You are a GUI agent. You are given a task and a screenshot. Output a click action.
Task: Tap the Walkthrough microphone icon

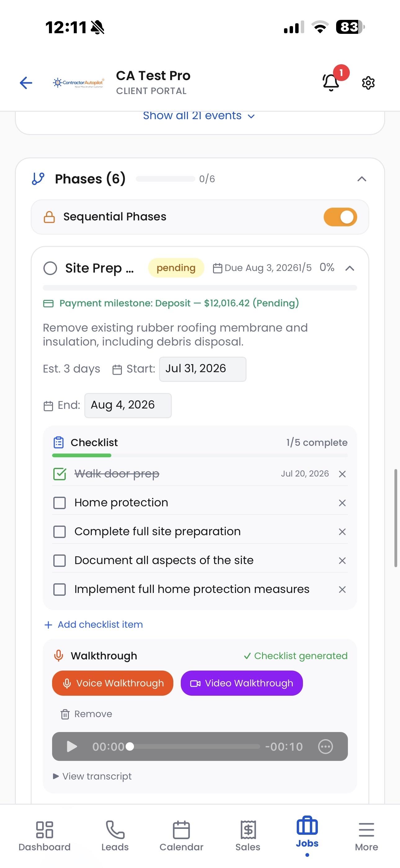pos(59,656)
